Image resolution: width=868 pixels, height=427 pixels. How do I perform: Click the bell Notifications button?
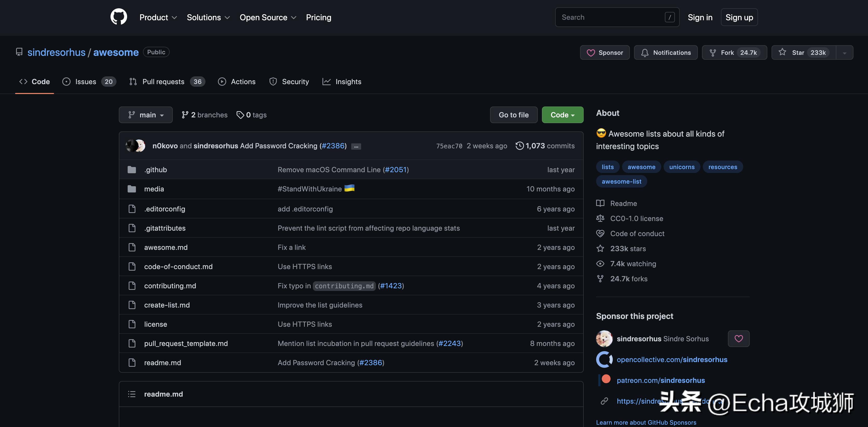coord(665,53)
